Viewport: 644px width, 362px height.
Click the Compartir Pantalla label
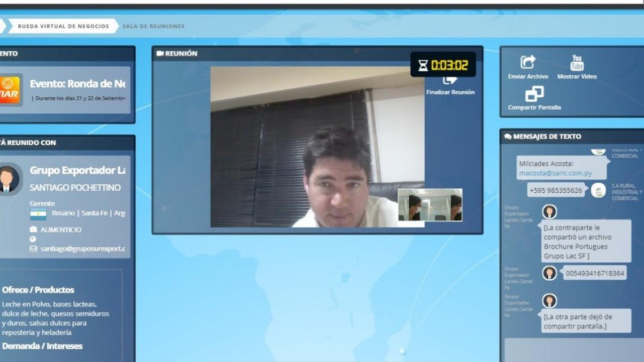534,107
